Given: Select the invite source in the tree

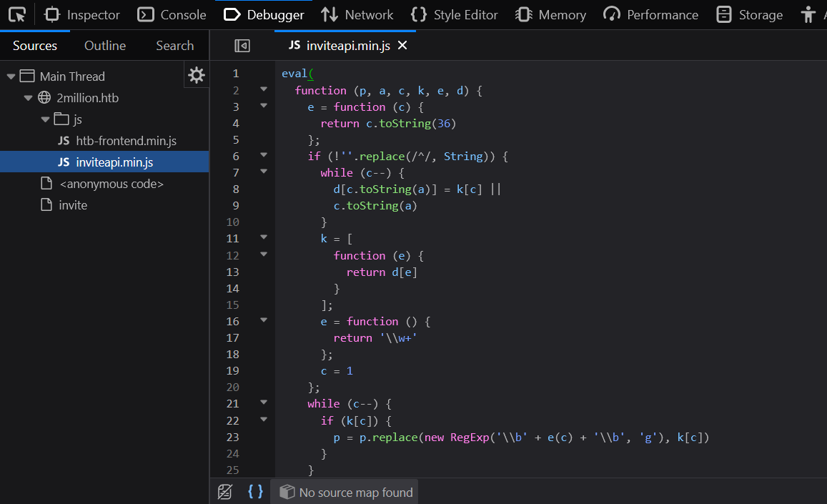Looking at the screenshot, I should (x=66, y=204).
